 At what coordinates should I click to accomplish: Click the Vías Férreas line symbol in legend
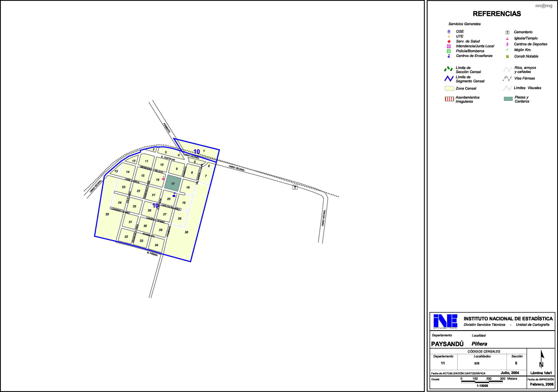click(x=508, y=79)
